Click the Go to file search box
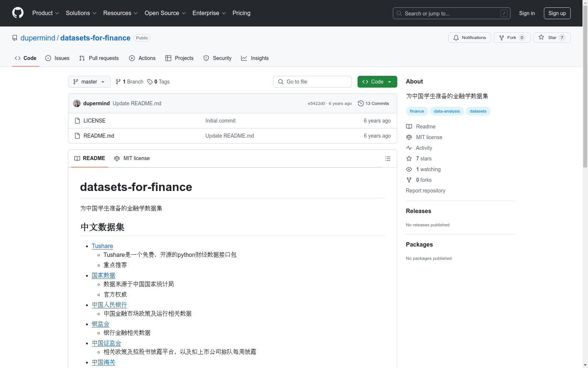Viewport: 588px width, 368px height. tap(312, 82)
